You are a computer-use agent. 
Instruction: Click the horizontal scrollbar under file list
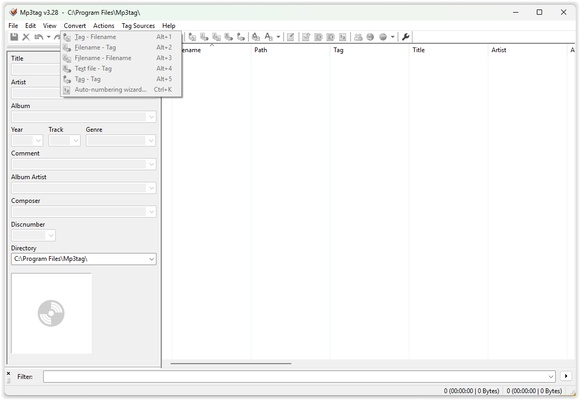(231, 363)
